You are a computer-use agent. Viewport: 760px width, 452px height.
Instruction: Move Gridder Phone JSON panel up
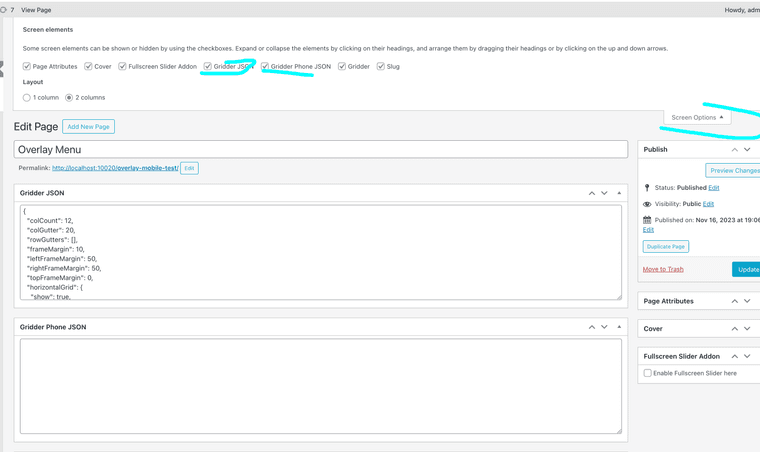pos(592,327)
